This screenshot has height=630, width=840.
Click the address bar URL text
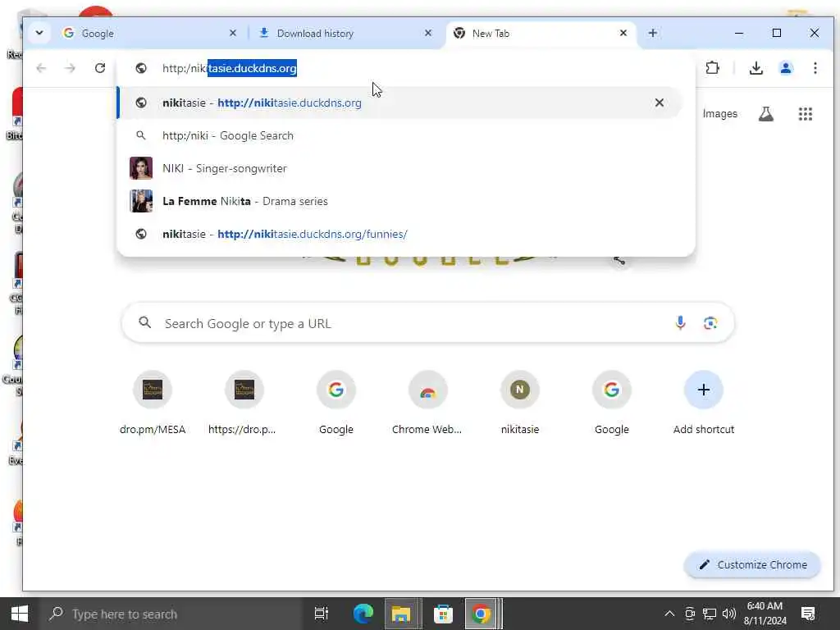230,69
